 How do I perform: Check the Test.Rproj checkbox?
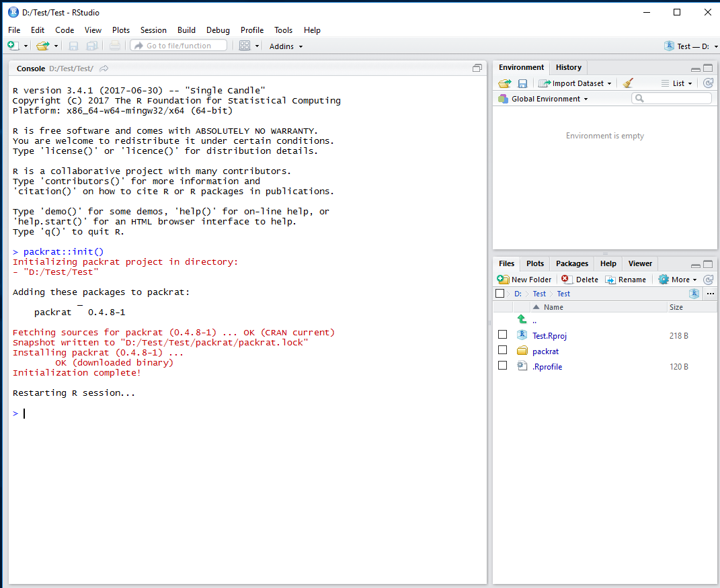(x=502, y=335)
